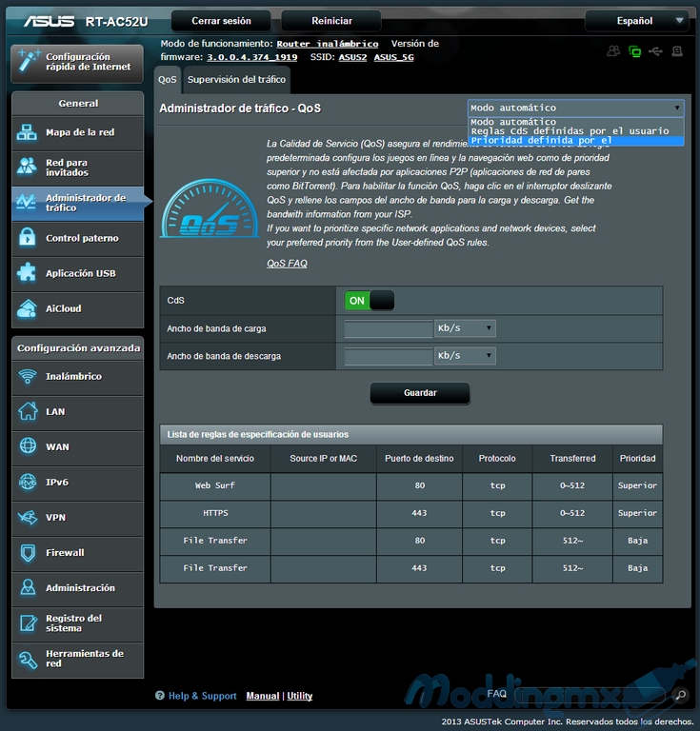
Task: Open upload bandwidth Kb/s unit dropdown
Action: (465, 327)
